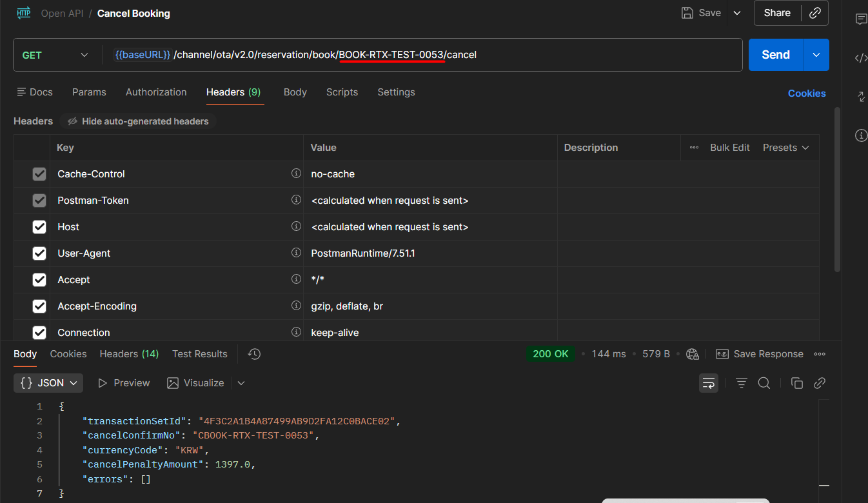The image size is (868, 503).
Task: Switch to the Authorization tab
Action: [x=156, y=92]
